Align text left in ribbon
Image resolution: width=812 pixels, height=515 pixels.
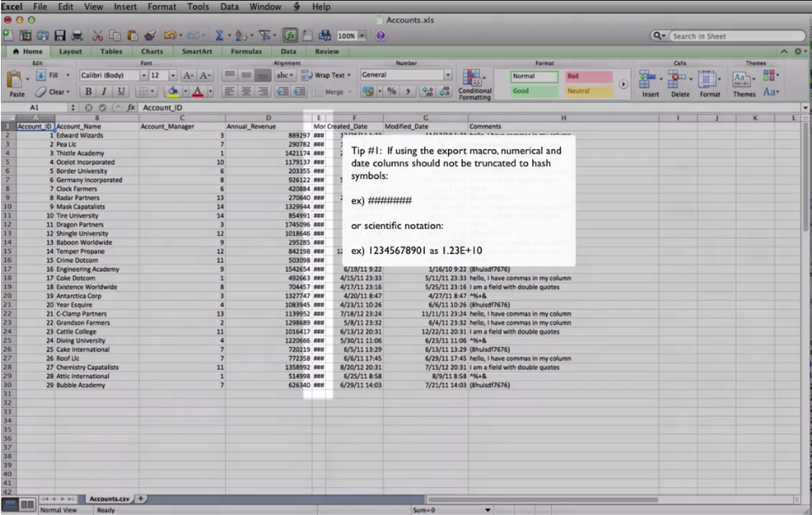[x=230, y=92]
